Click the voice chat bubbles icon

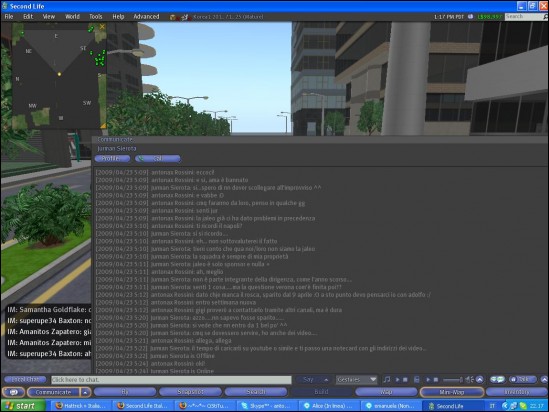(x=497, y=379)
